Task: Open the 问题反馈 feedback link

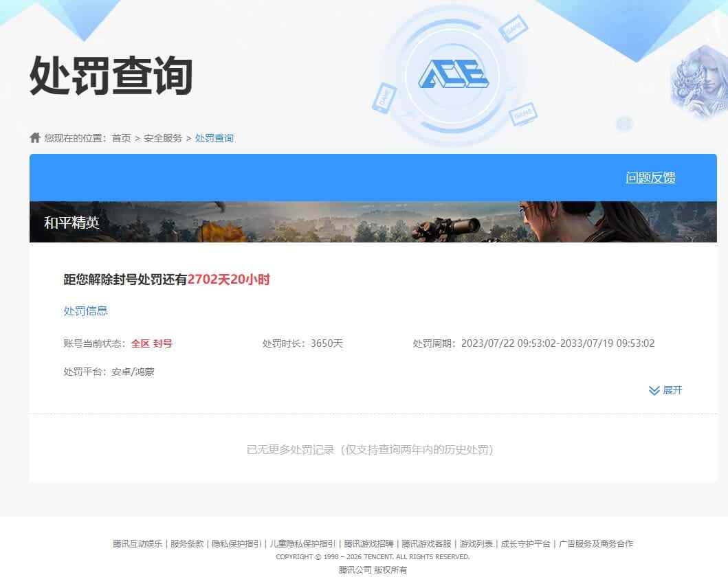Action: pos(651,177)
